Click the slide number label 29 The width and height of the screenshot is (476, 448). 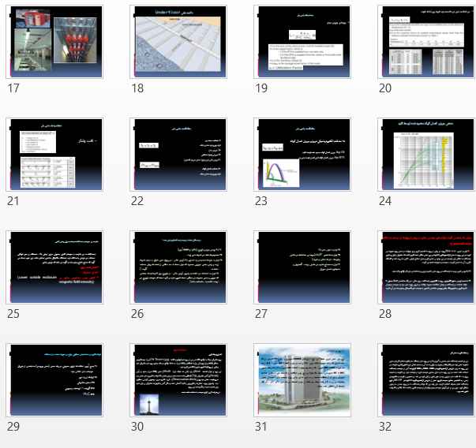pyautogui.click(x=13, y=427)
